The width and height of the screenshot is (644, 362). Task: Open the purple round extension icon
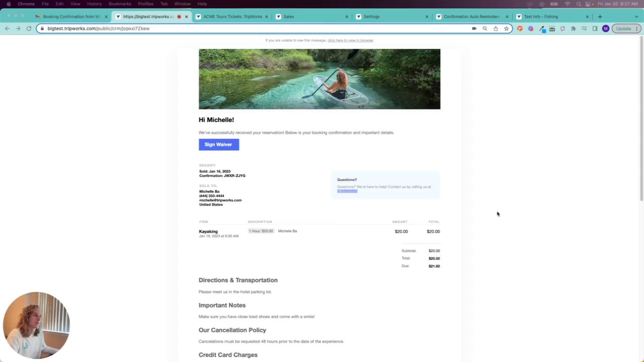coord(530,29)
